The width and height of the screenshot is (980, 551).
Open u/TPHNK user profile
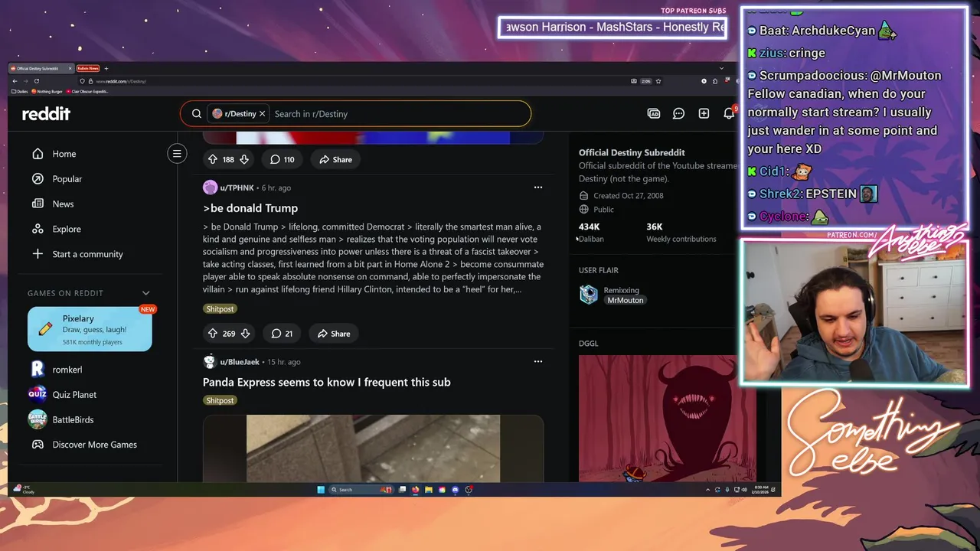pyautogui.click(x=237, y=187)
